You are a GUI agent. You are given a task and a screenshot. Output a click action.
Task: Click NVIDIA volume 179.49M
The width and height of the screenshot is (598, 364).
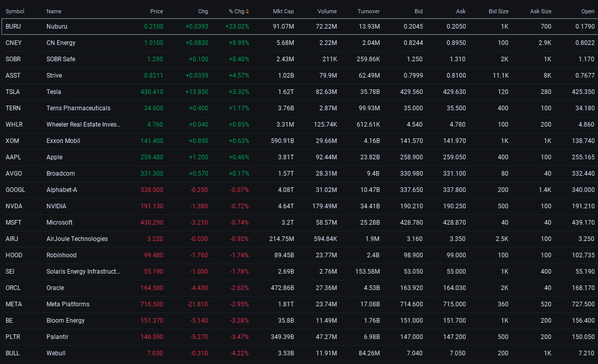(325, 206)
